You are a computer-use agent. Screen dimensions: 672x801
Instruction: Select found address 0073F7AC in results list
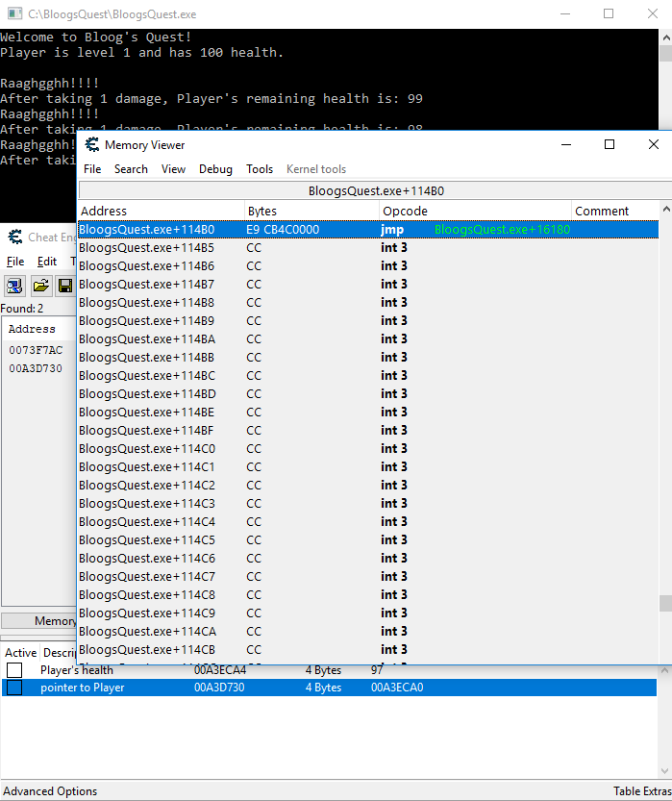[x=36, y=350]
